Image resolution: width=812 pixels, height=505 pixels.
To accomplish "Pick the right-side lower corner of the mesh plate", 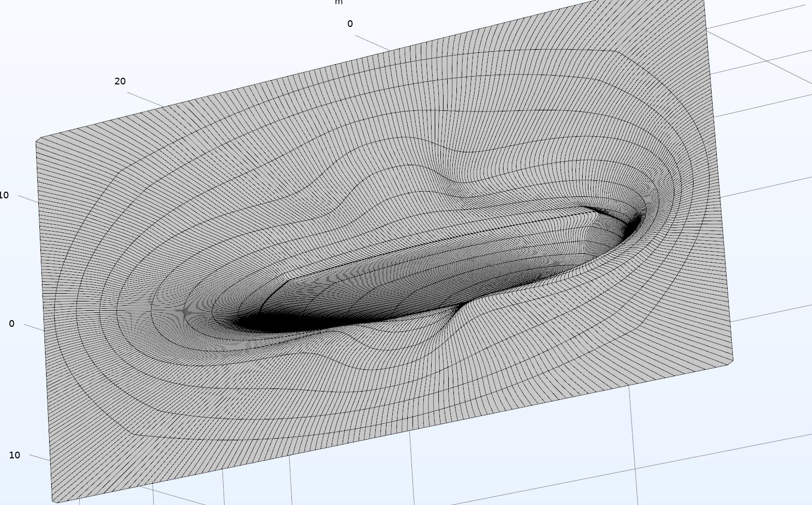I will (732, 359).
